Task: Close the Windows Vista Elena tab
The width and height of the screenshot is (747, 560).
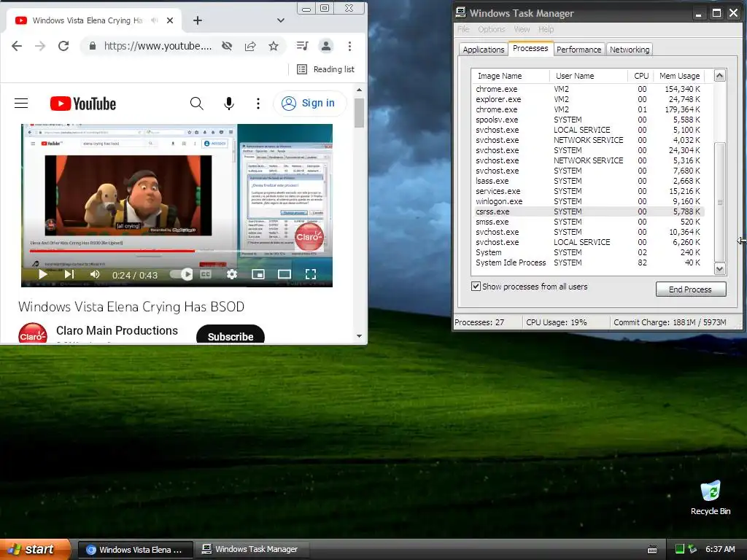Action: tap(170, 20)
